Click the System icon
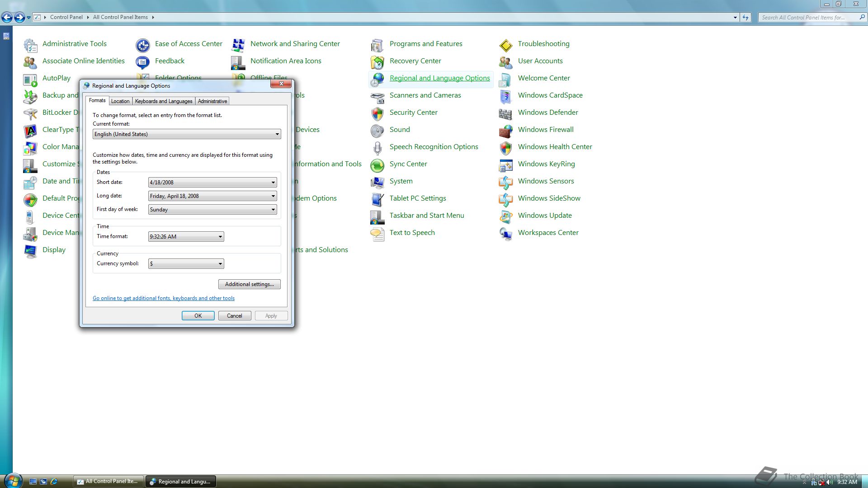 coord(377,183)
